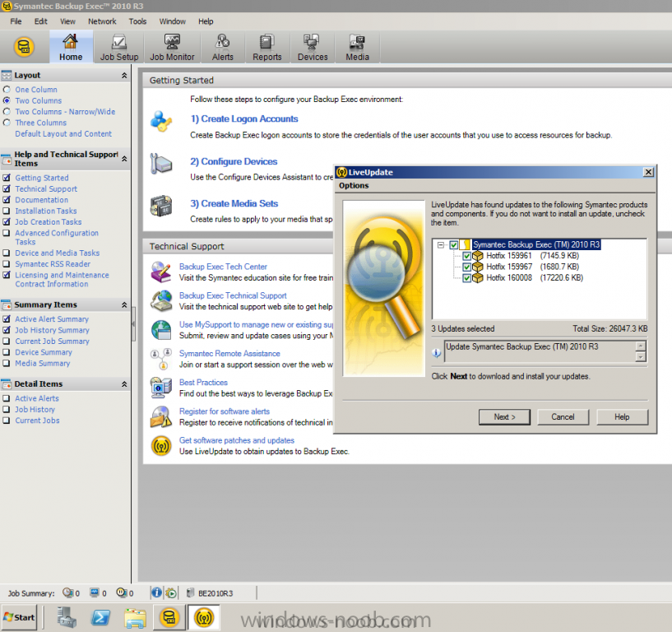Screen dimensions: 672x632
Task: Click the Server Manager taskbar icon
Action: (x=67, y=617)
